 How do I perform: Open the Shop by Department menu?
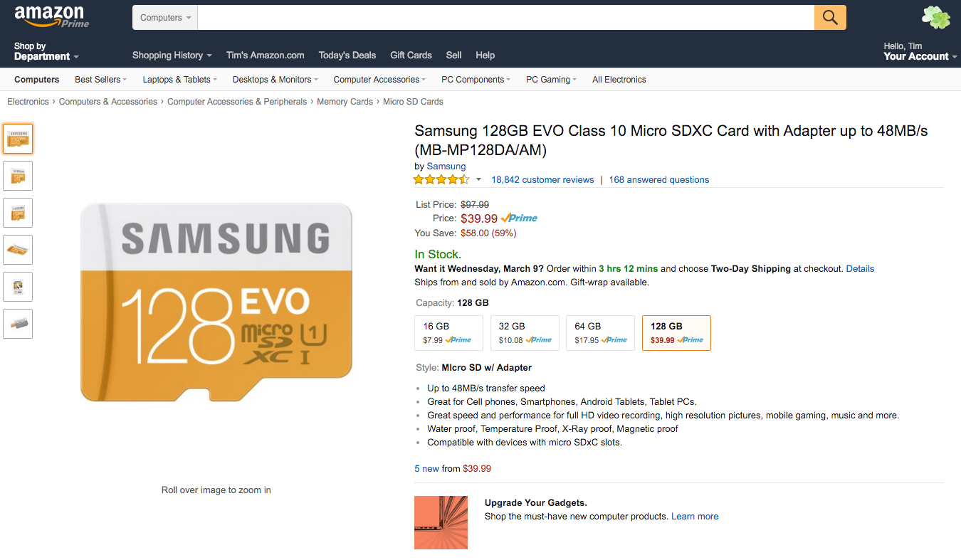point(44,50)
